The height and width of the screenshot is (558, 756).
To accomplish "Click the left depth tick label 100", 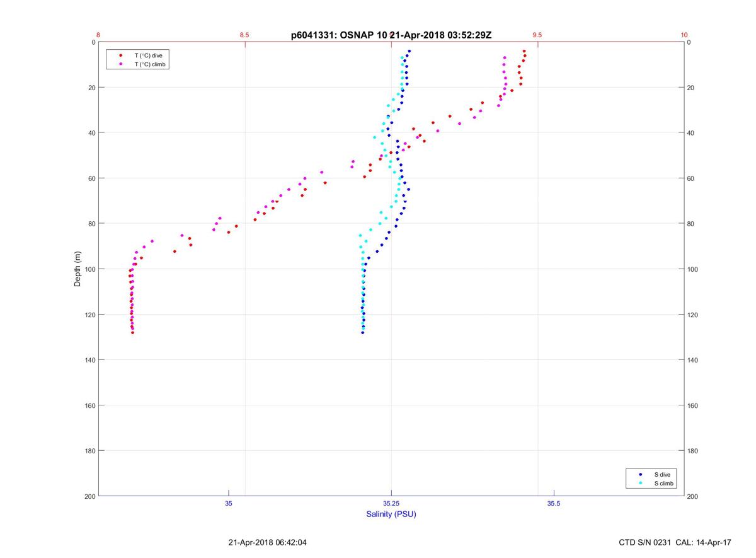I will (89, 269).
